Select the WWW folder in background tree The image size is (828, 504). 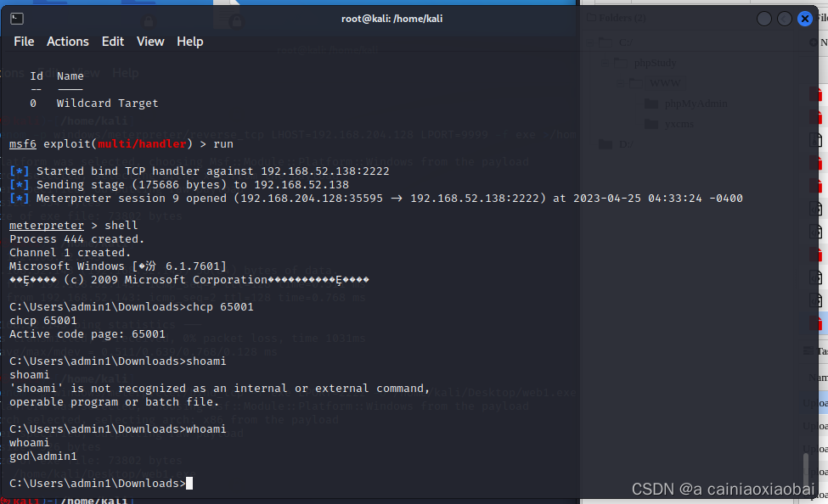[x=665, y=83]
